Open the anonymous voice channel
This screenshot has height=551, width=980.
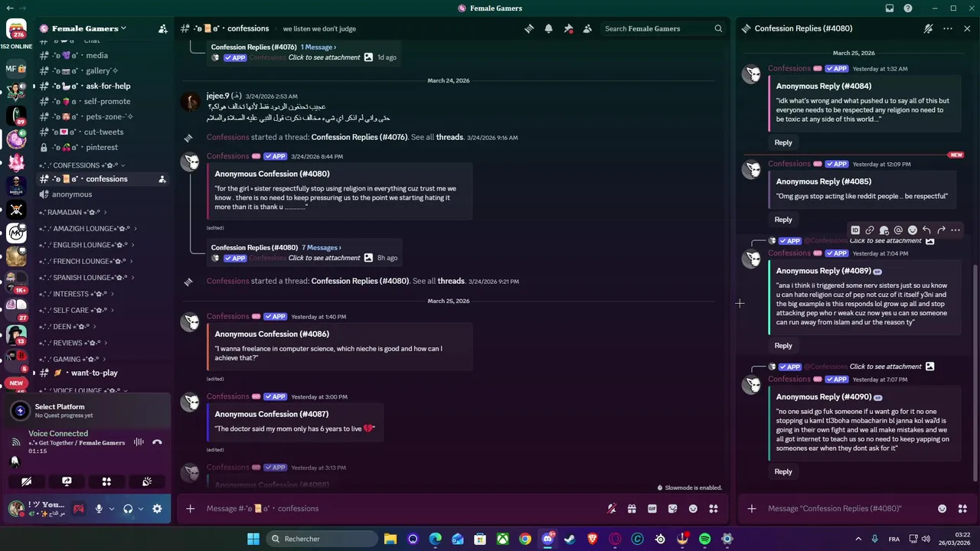click(103, 194)
